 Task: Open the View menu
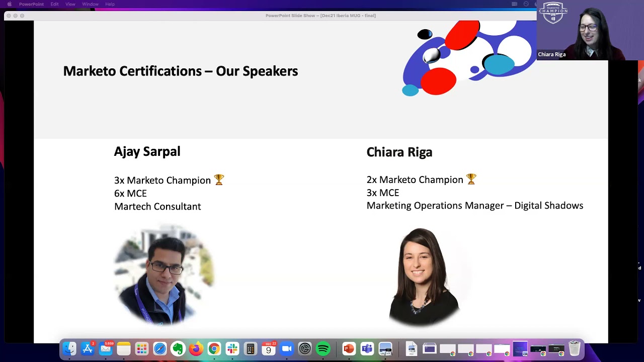(x=70, y=4)
